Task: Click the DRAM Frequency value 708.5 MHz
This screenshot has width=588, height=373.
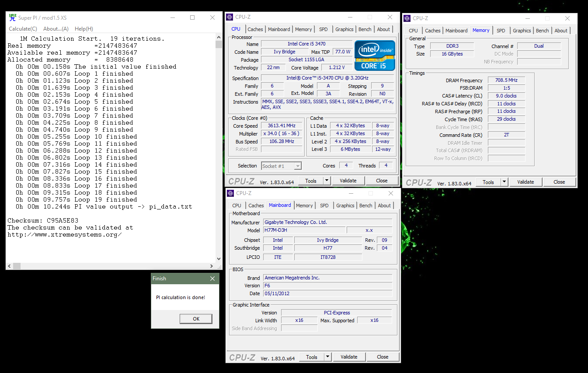Action: tap(506, 80)
